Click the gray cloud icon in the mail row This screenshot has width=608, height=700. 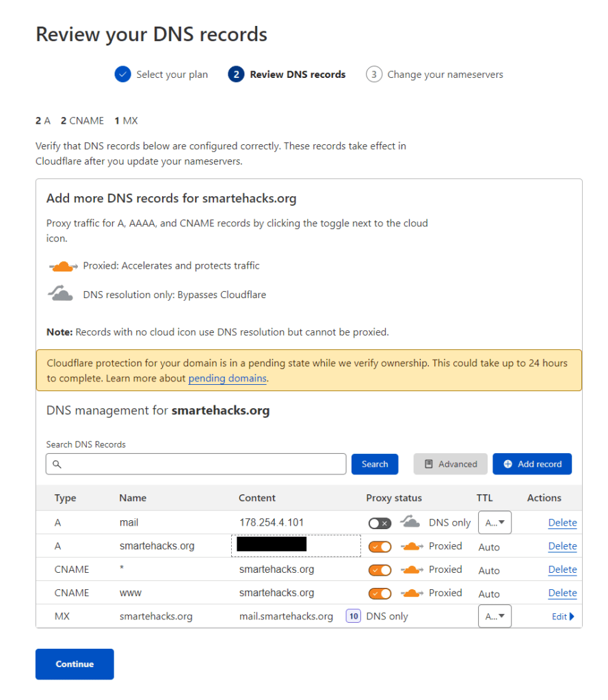(410, 522)
